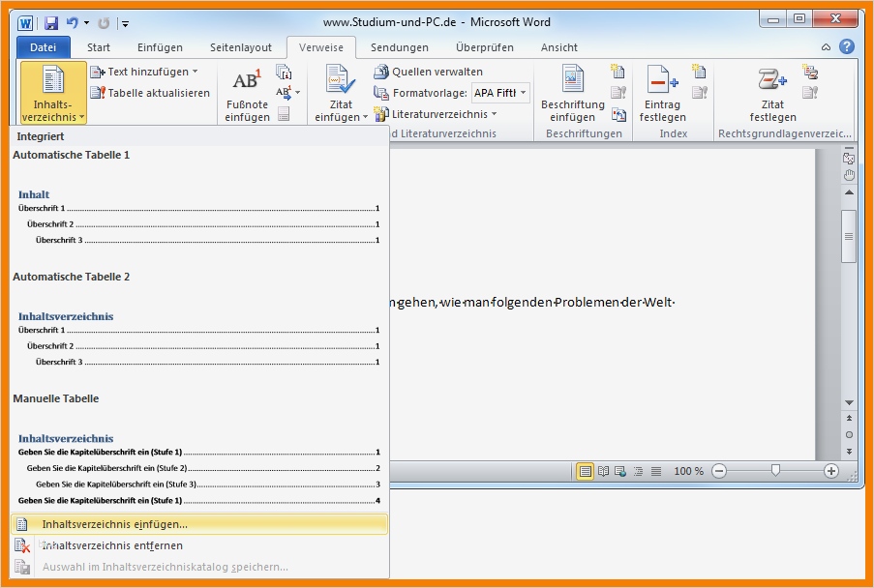Viewport: 874px width, 588px height.
Task: Open the Formatvorlage APA combo box
Action: (500, 93)
